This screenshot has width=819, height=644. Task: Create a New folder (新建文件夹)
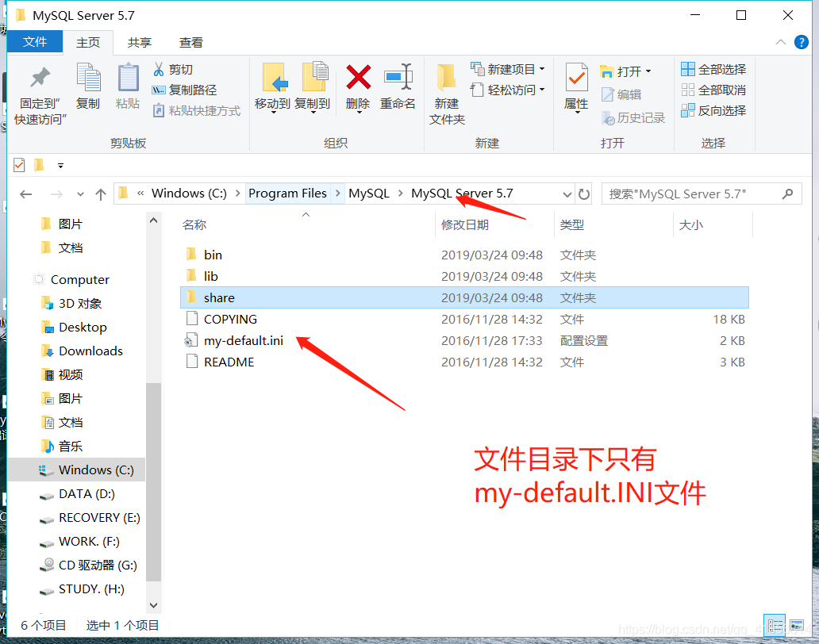coord(447,94)
